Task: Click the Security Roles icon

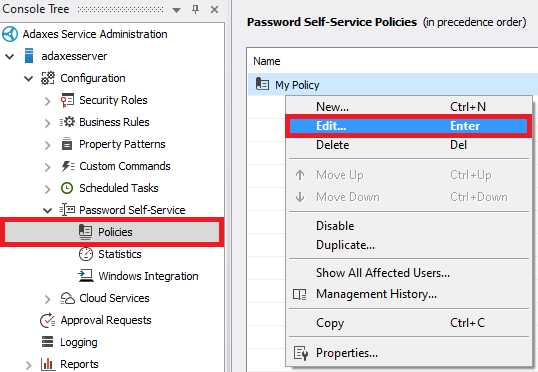Action: [67, 100]
